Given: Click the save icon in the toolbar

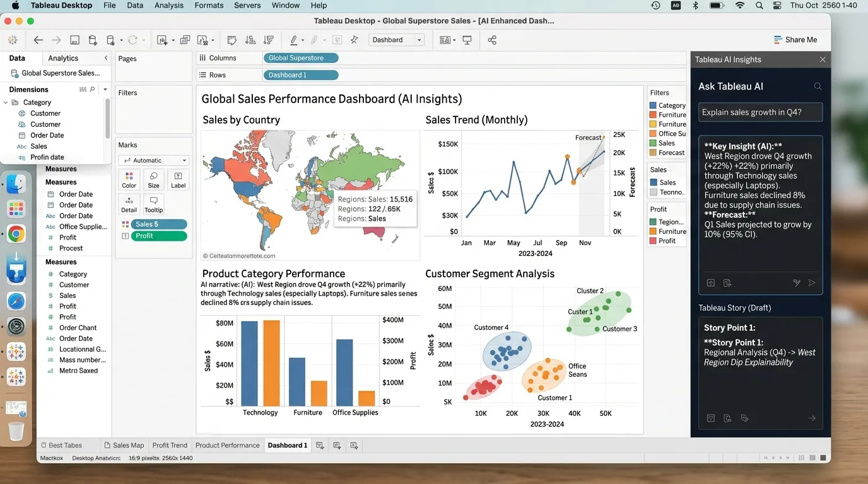Looking at the screenshot, I should 74,40.
